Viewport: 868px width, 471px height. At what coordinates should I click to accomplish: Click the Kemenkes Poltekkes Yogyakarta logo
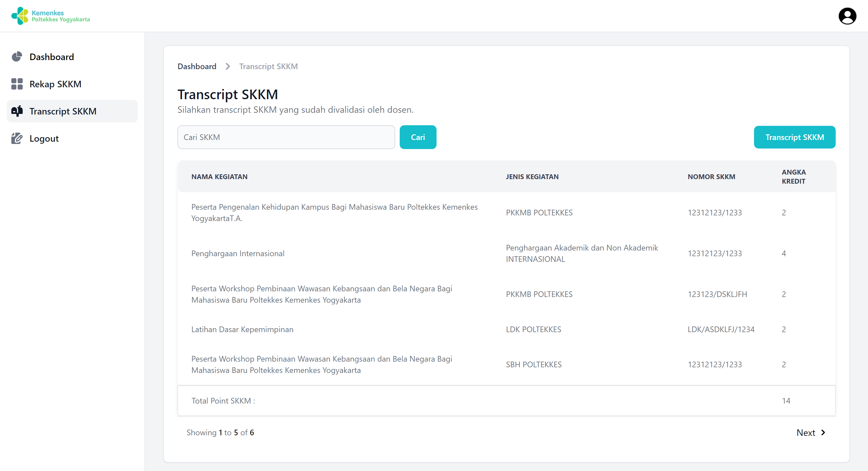pos(50,16)
